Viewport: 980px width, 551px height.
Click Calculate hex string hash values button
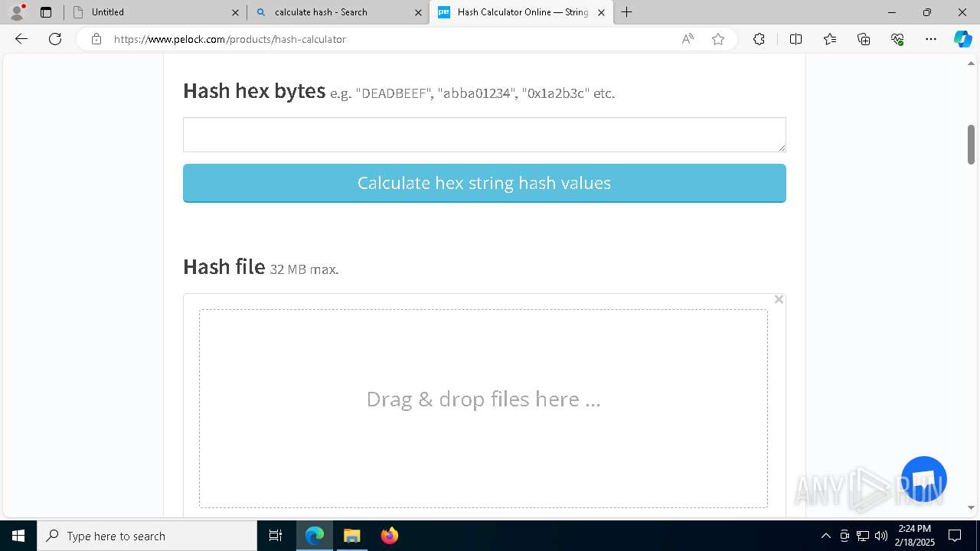point(484,183)
